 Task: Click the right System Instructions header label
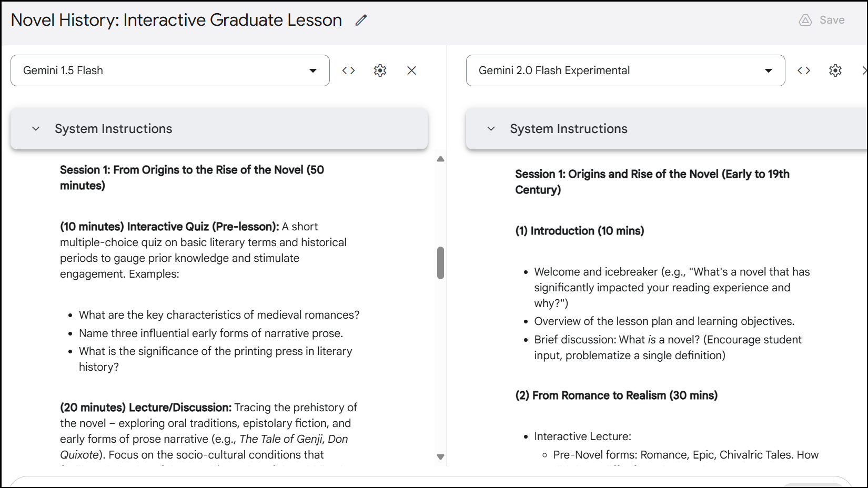pos(568,129)
